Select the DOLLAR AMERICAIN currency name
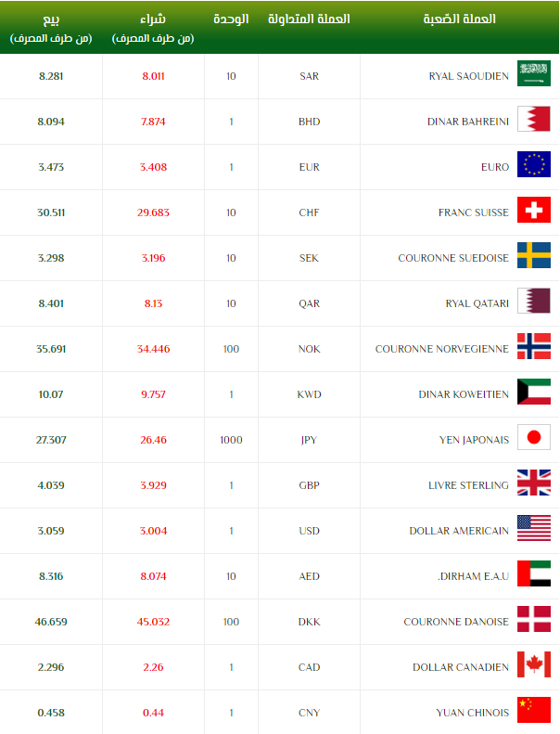Viewport: 560px width, 734px height. [x=459, y=531]
